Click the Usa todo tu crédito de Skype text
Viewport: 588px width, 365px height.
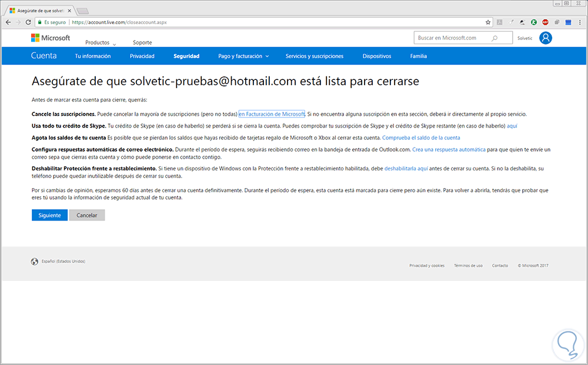tap(69, 126)
